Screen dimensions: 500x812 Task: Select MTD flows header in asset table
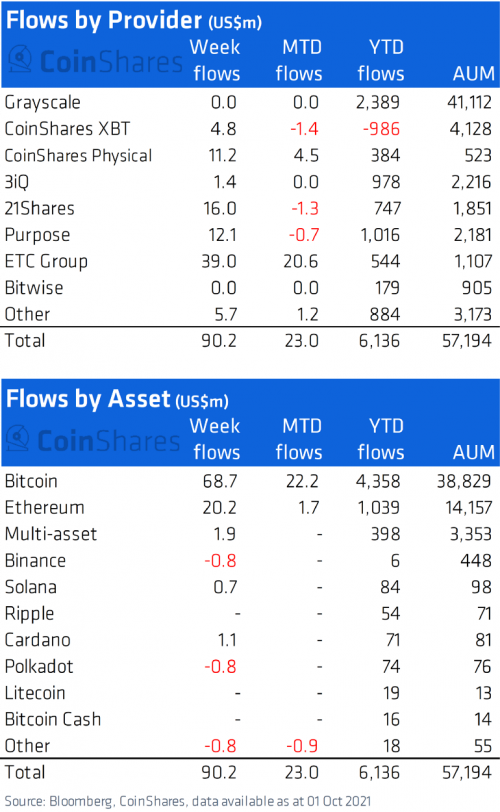pos(299,439)
